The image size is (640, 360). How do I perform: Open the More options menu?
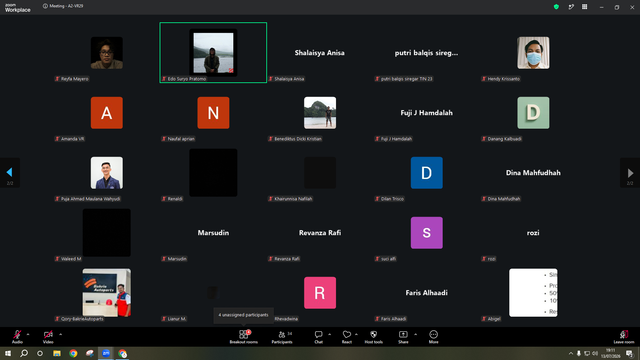coord(433,337)
